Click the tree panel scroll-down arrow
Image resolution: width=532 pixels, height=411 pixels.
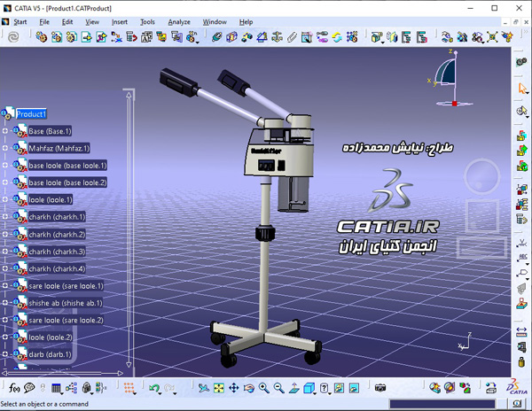129,365
